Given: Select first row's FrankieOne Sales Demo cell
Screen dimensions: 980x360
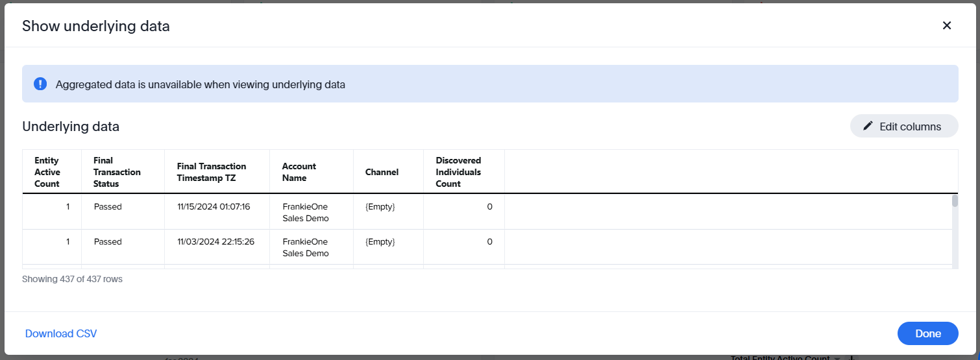Looking at the screenshot, I should 306,212.
